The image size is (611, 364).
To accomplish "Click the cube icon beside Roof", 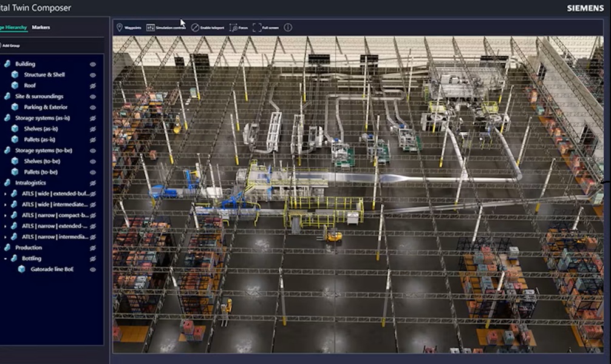I will pos(15,86).
